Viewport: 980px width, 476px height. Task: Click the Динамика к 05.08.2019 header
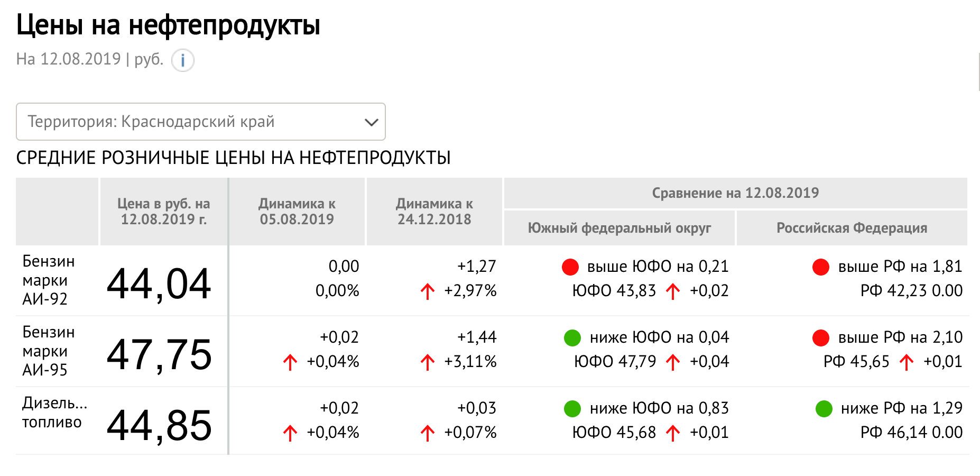tap(297, 212)
